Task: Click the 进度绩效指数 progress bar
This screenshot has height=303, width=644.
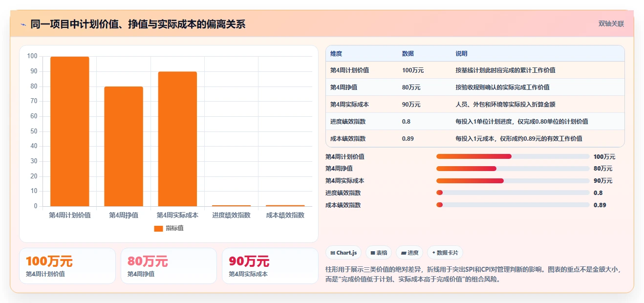Action: pyautogui.click(x=513, y=193)
